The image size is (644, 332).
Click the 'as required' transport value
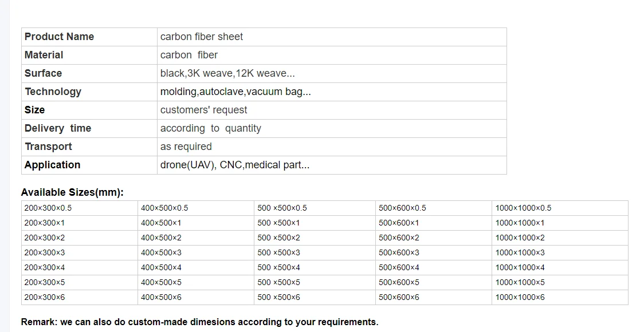[186, 147]
